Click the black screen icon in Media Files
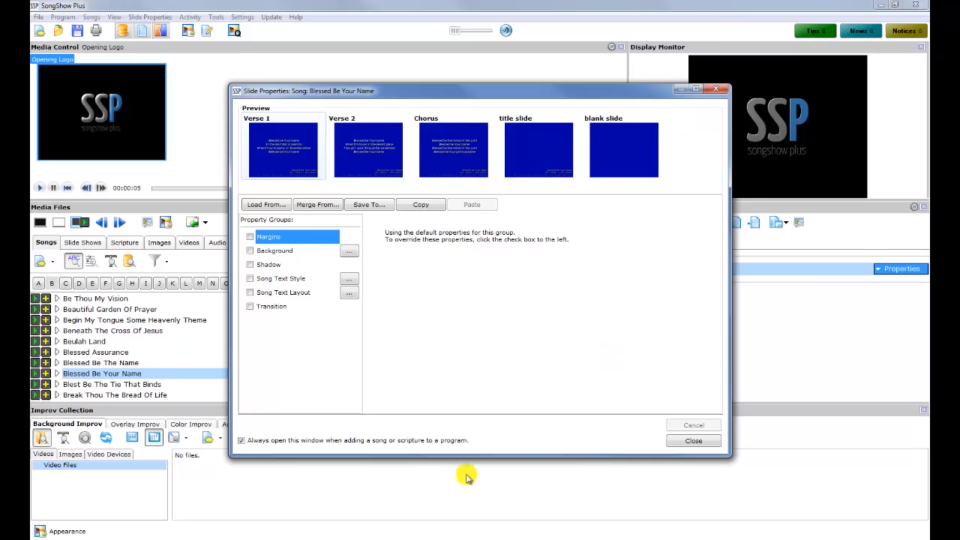Image resolution: width=960 pixels, height=540 pixels. click(40, 222)
